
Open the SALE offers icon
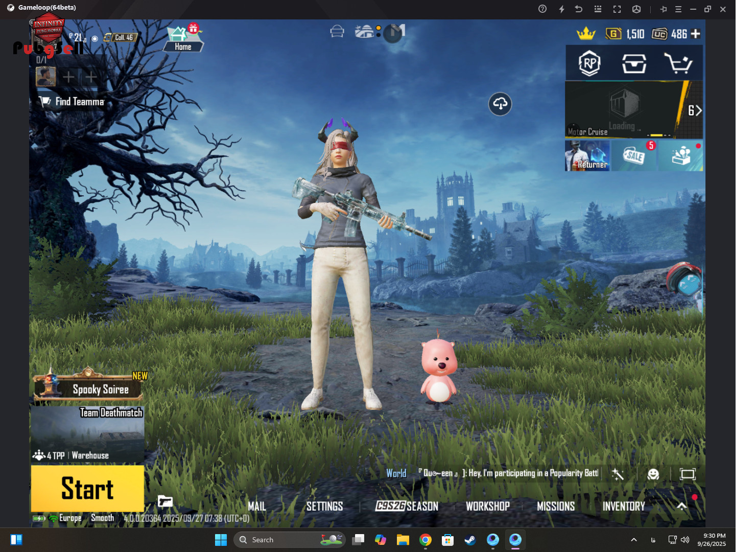pos(634,155)
